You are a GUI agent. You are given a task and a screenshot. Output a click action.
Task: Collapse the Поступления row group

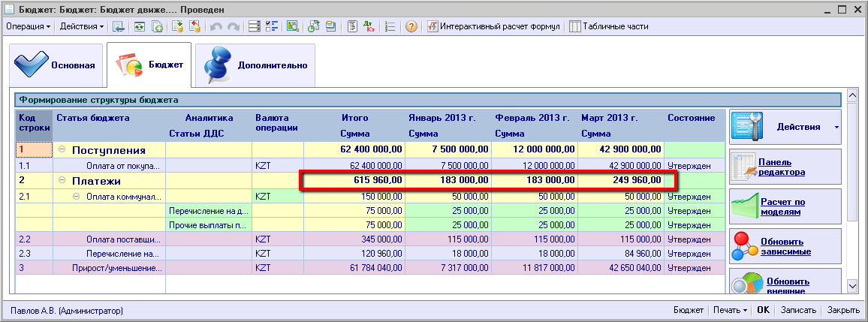click(x=62, y=150)
